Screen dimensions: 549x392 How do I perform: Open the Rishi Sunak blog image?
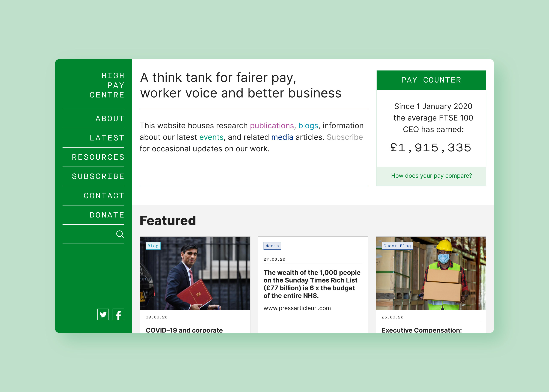point(195,273)
